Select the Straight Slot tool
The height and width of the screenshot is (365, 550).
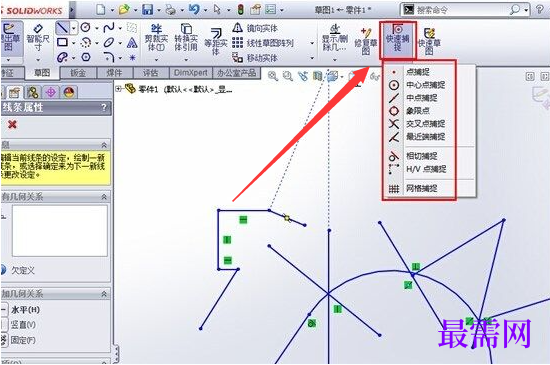pos(62,57)
